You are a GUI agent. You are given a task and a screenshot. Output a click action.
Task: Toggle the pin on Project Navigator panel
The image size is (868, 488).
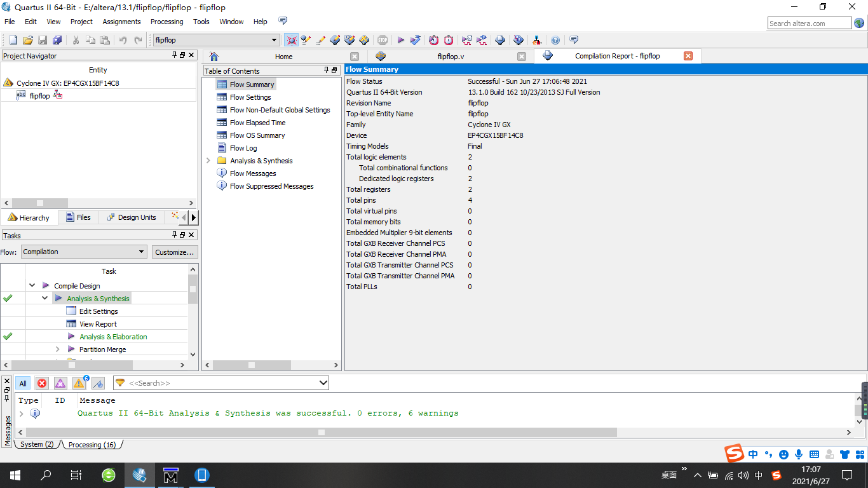[x=175, y=55]
